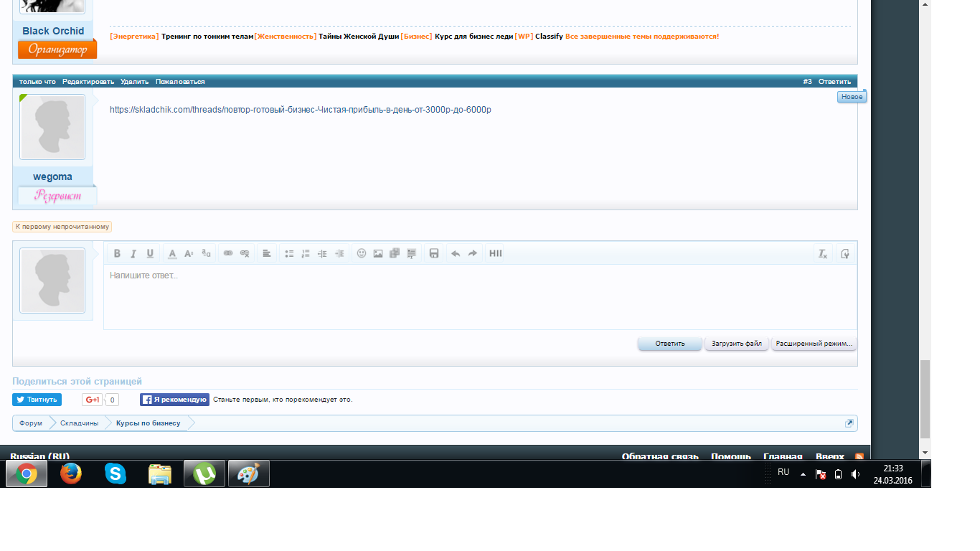980x551 pixels.
Task: Open the quick navigation icon in breadcrumb bar
Action: click(x=849, y=423)
